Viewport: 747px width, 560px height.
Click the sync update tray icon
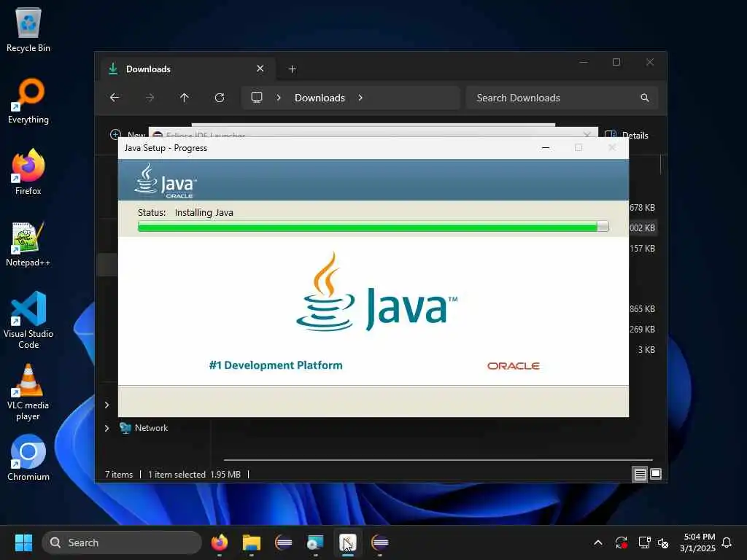(622, 542)
